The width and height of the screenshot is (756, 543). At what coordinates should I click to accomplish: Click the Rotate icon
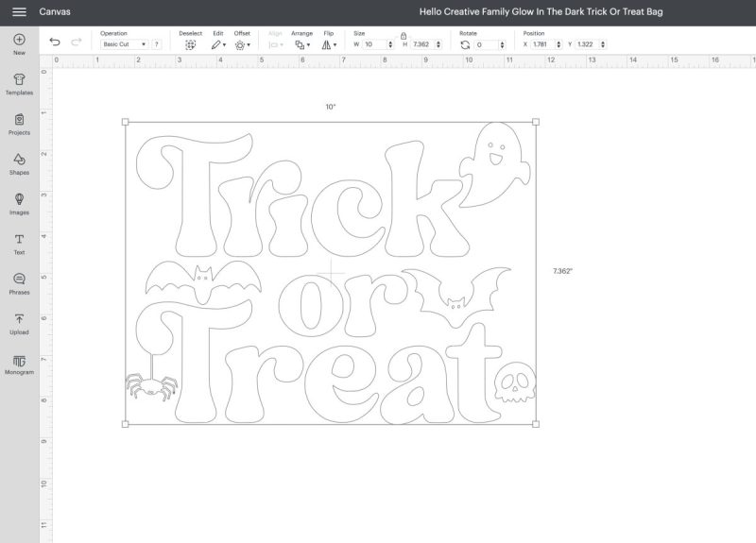click(x=465, y=44)
